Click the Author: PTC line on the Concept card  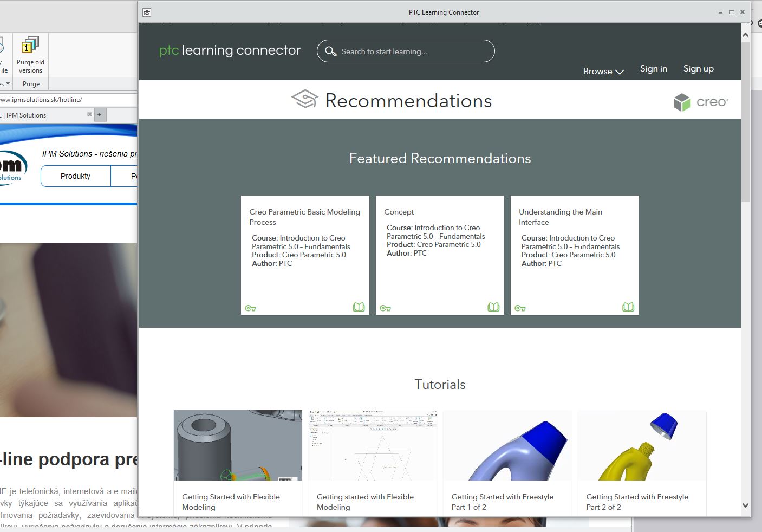tap(407, 253)
